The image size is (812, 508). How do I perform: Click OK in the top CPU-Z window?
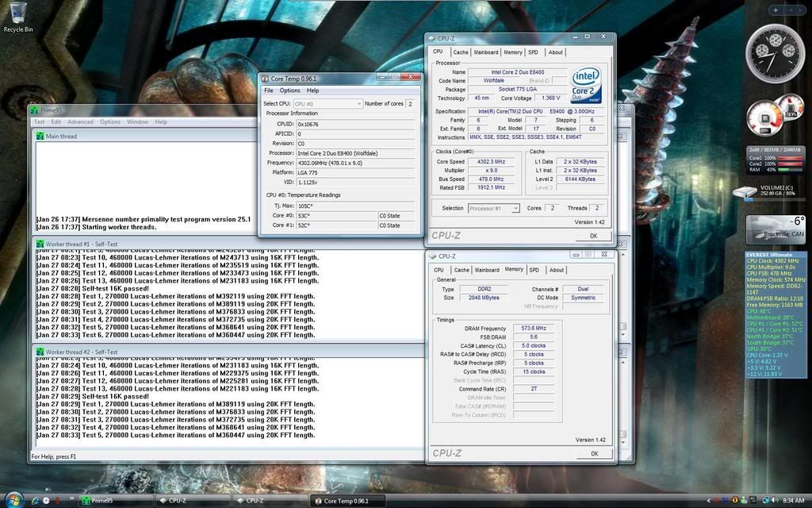click(x=593, y=236)
